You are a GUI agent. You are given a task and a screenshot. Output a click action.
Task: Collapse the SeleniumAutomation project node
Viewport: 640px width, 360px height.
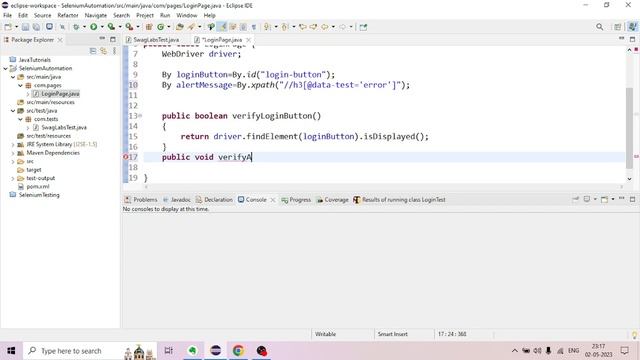(5, 69)
